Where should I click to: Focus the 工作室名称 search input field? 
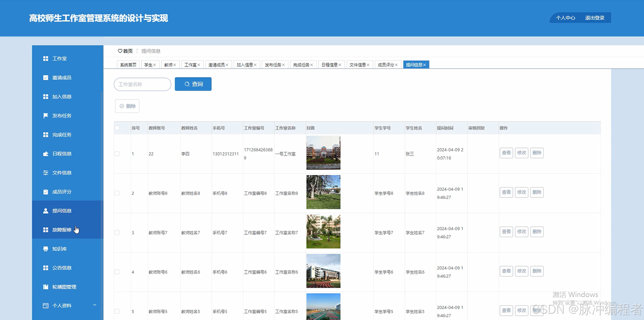[x=143, y=84]
